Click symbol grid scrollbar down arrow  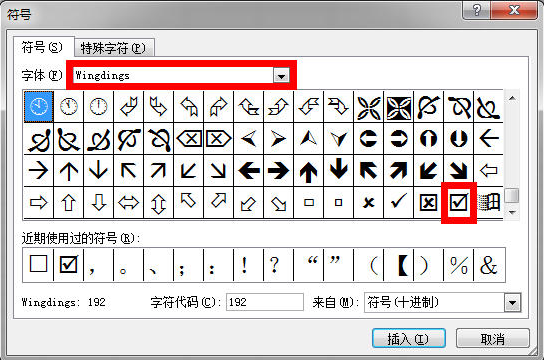[512, 212]
